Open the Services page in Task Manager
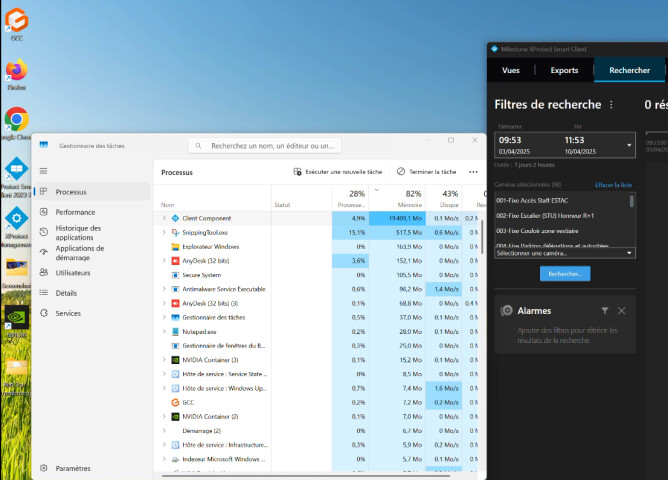Image resolution: width=668 pixels, height=480 pixels. click(68, 313)
